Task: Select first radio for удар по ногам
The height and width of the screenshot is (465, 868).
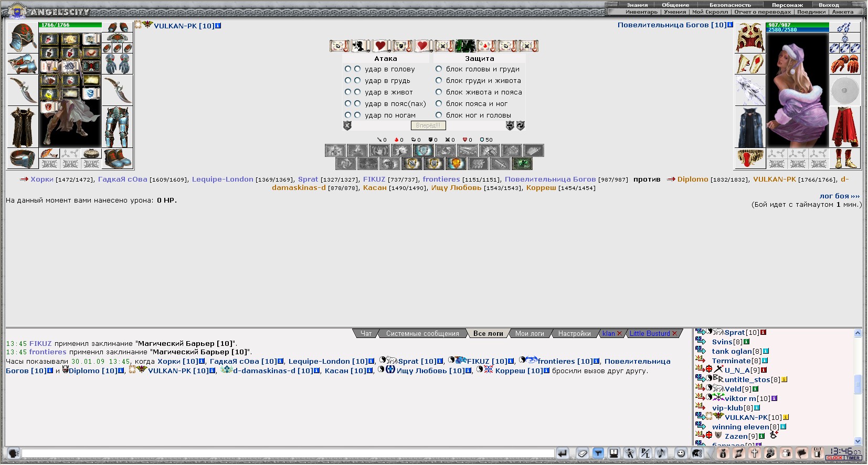Action: coord(347,115)
